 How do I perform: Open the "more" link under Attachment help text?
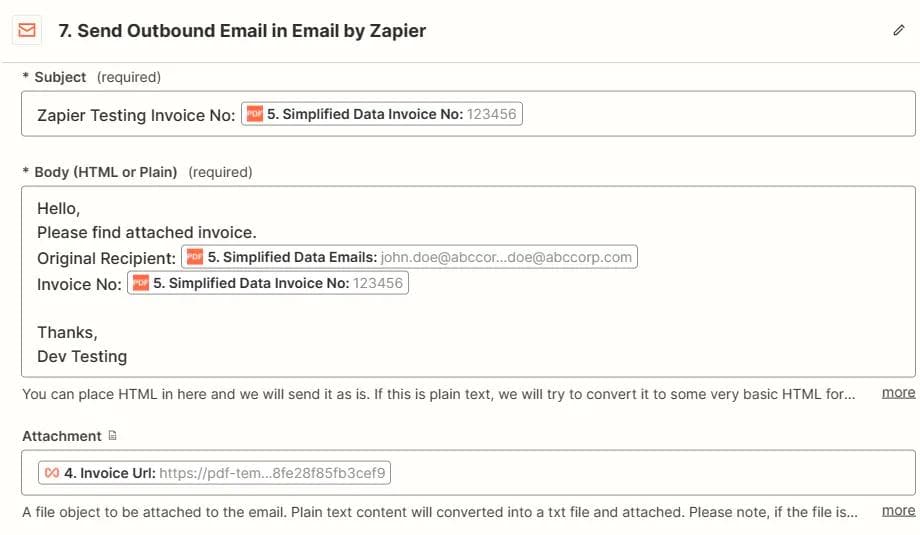[x=898, y=511]
